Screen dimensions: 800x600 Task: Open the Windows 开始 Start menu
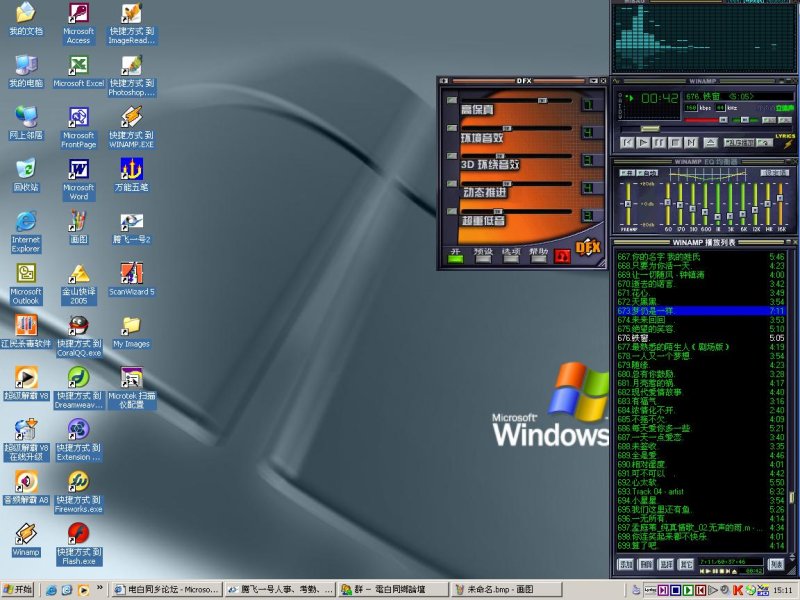pyautogui.click(x=18, y=590)
